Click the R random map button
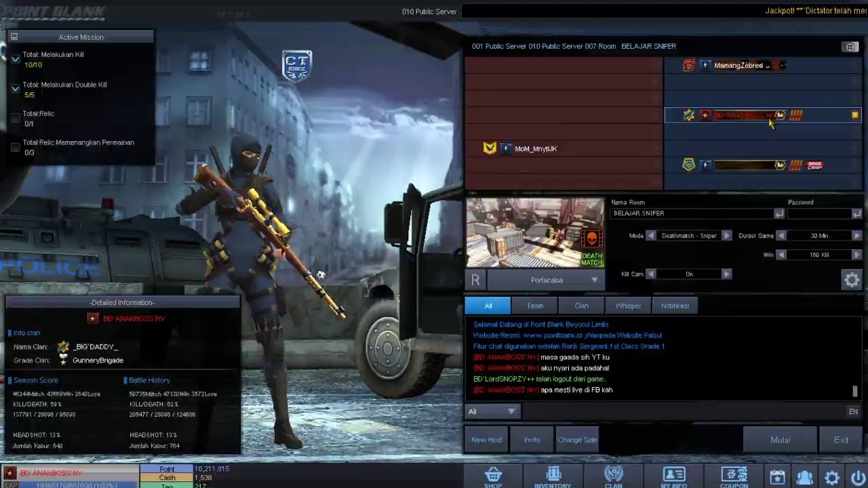The height and width of the screenshot is (488, 868). click(x=475, y=280)
